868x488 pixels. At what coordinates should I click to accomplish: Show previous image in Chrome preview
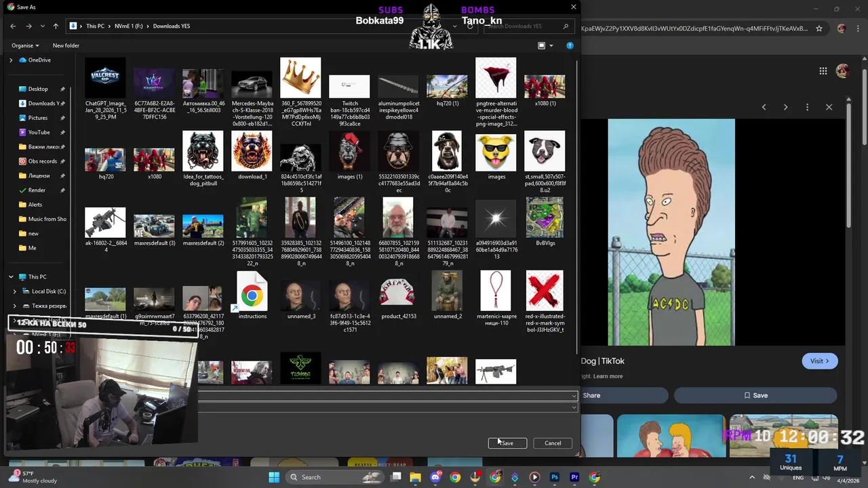coord(764,107)
